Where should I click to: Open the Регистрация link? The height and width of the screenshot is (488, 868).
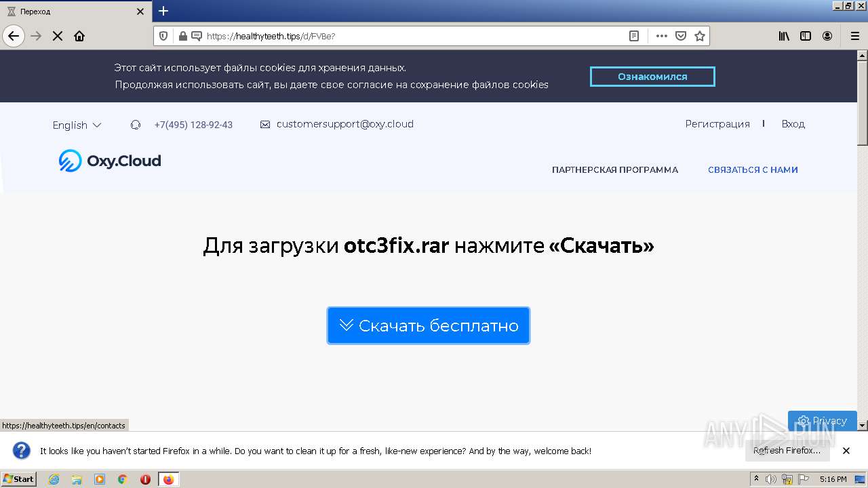point(717,124)
